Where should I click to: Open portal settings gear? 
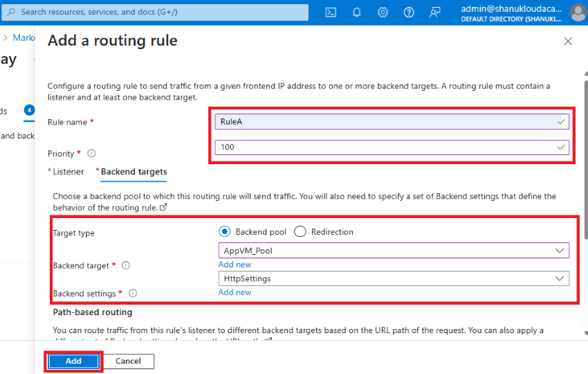pyautogui.click(x=383, y=12)
